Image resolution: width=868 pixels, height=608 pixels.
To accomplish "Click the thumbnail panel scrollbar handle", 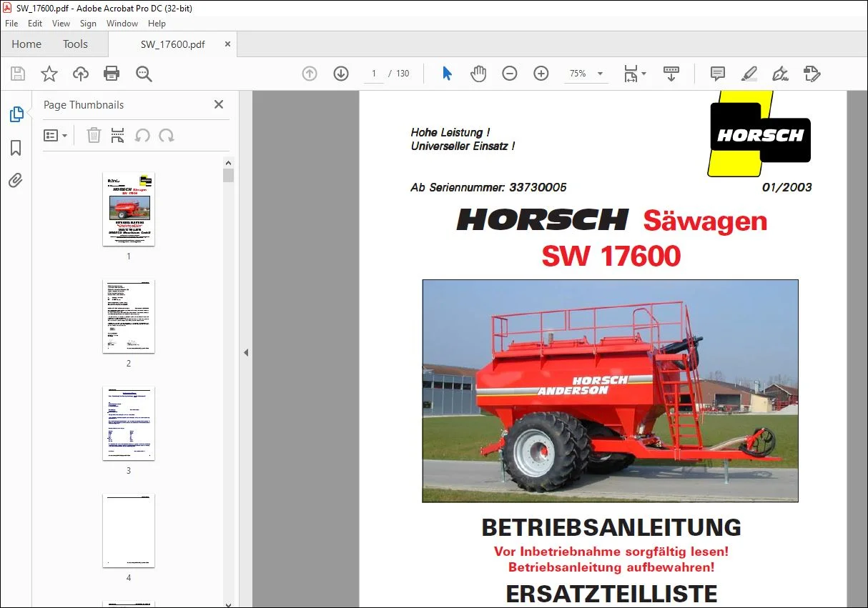I will pyautogui.click(x=228, y=176).
